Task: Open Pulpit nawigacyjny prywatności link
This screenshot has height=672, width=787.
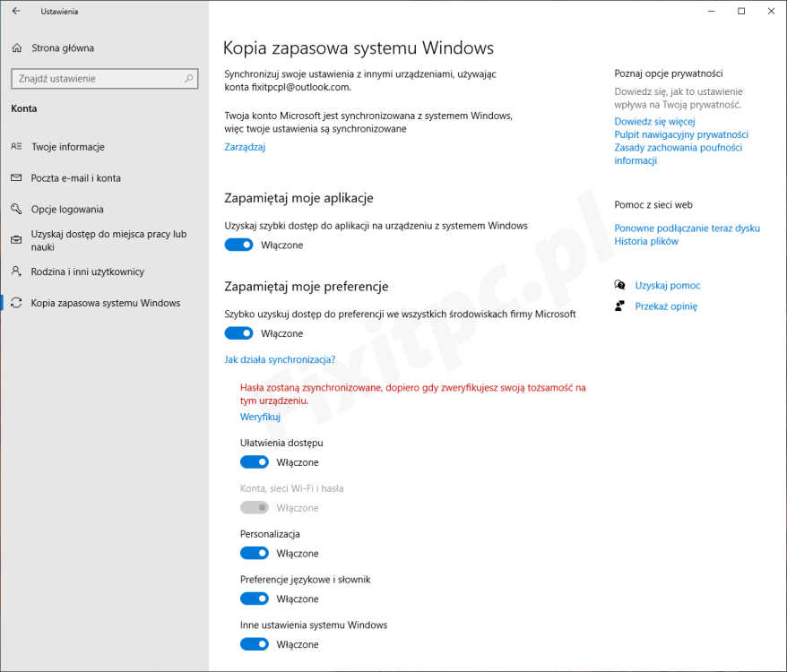Action: [x=680, y=134]
